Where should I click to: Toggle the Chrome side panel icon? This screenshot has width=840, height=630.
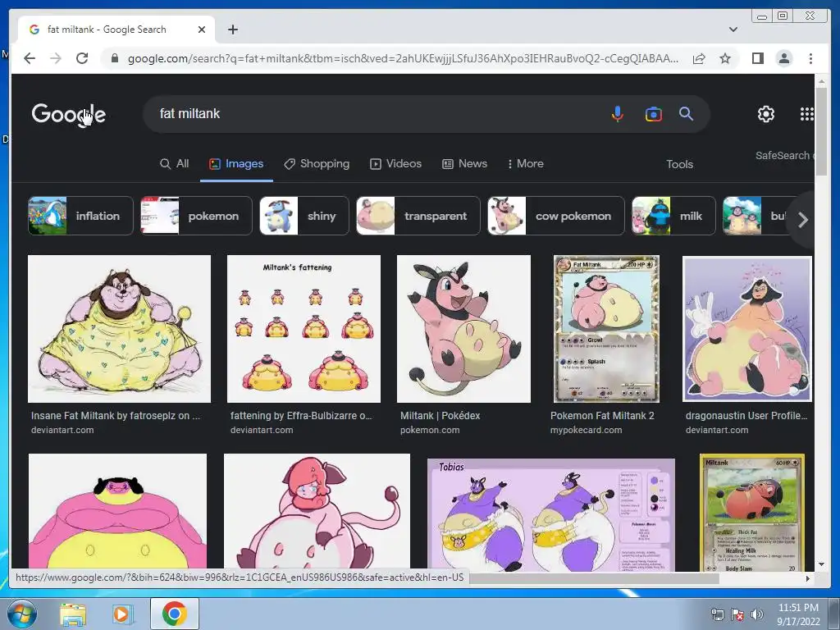click(757, 58)
